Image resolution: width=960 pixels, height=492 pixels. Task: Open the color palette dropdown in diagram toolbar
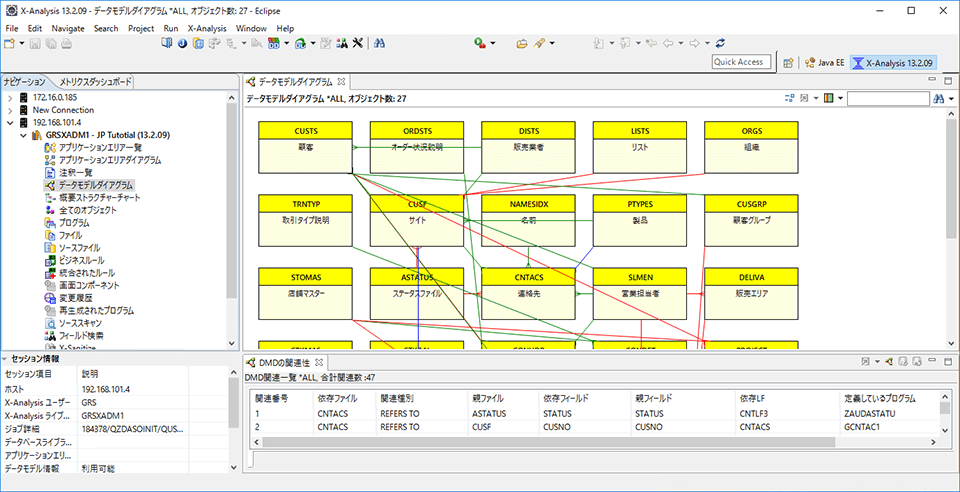841,99
